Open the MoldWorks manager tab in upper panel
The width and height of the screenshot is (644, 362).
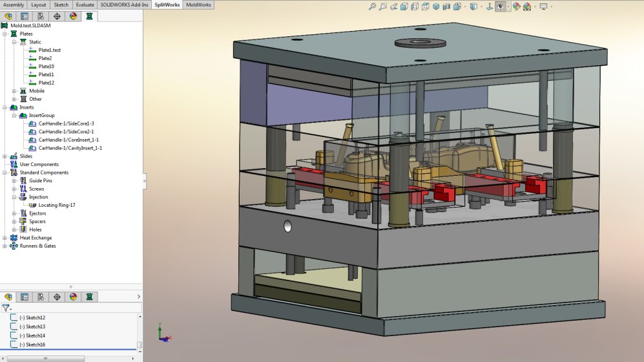(x=89, y=16)
